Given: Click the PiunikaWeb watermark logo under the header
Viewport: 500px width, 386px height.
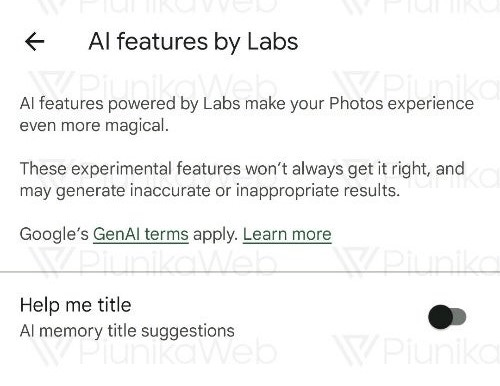Looking at the screenshot, I should [153, 86].
